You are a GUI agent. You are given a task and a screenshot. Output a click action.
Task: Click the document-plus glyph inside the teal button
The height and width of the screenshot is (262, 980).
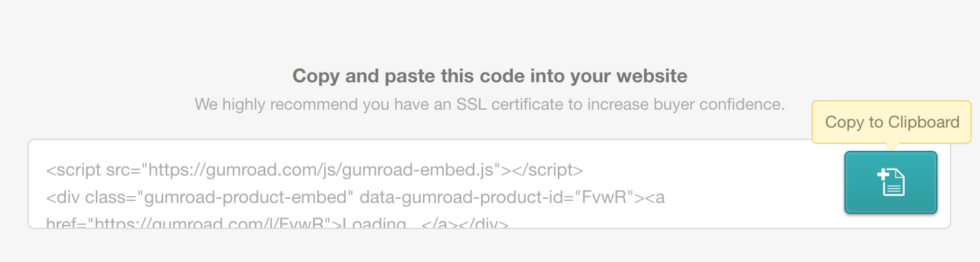pyautogui.click(x=891, y=182)
